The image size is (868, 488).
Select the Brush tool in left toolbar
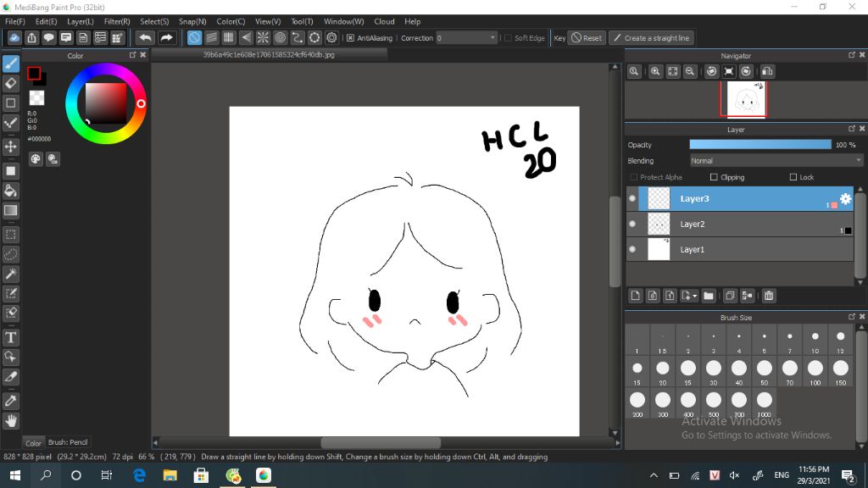pyautogui.click(x=10, y=64)
